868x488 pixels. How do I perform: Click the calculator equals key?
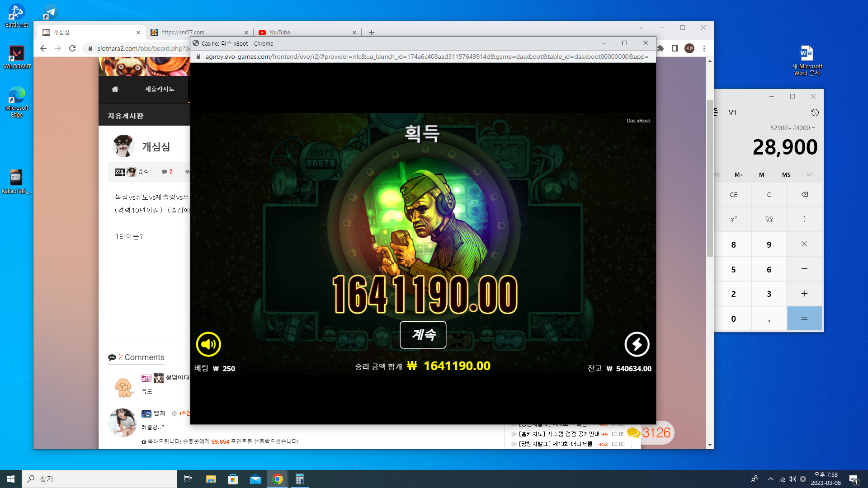[804, 319]
